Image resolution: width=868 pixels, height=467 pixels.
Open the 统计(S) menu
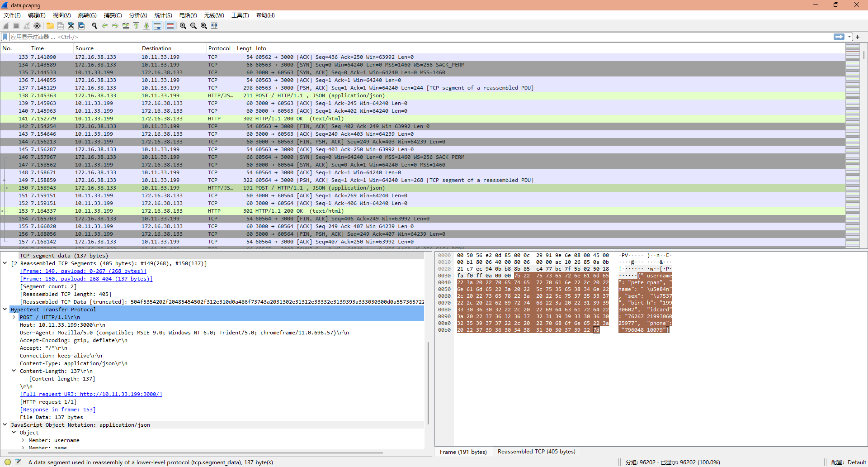(163, 15)
